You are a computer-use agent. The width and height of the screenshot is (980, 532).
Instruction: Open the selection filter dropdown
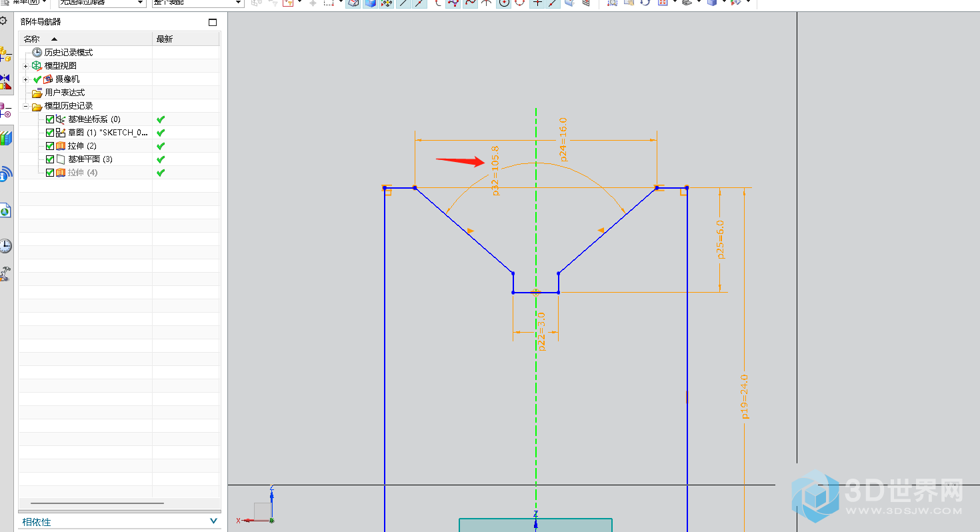point(102,3)
